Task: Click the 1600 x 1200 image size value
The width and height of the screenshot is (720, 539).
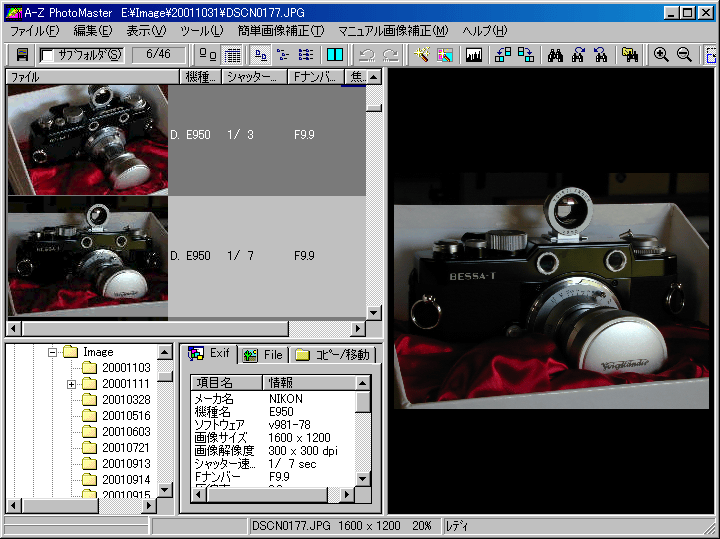Action: pos(299,438)
